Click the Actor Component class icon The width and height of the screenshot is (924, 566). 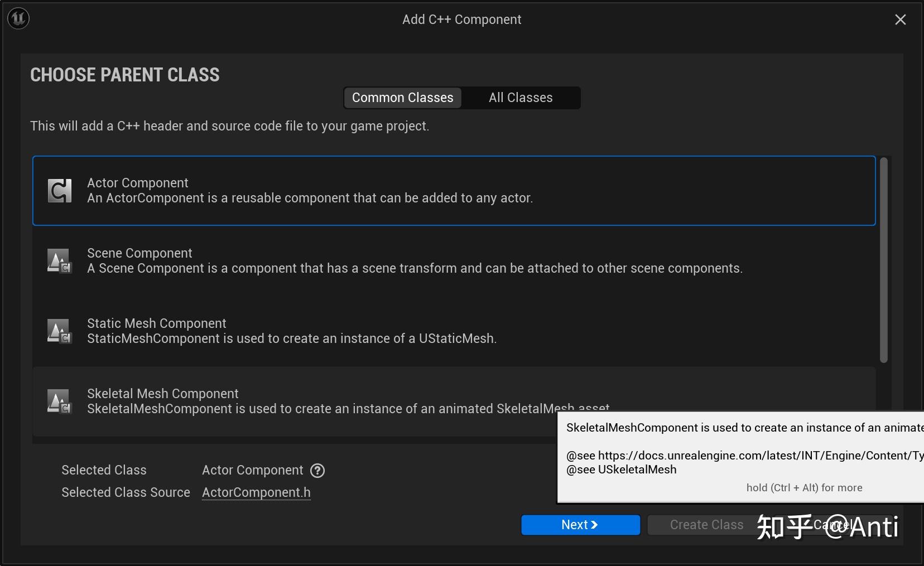[x=59, y=191]
